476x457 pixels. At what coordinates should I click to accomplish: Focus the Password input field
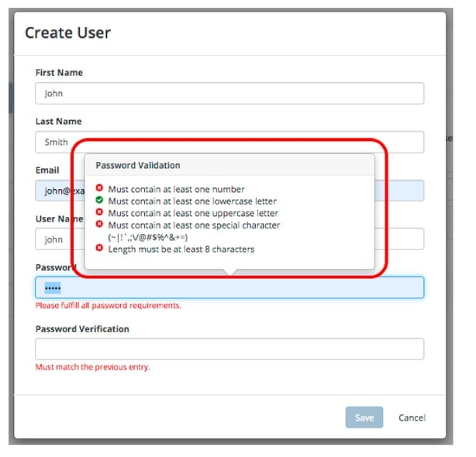tap(229, 287)
